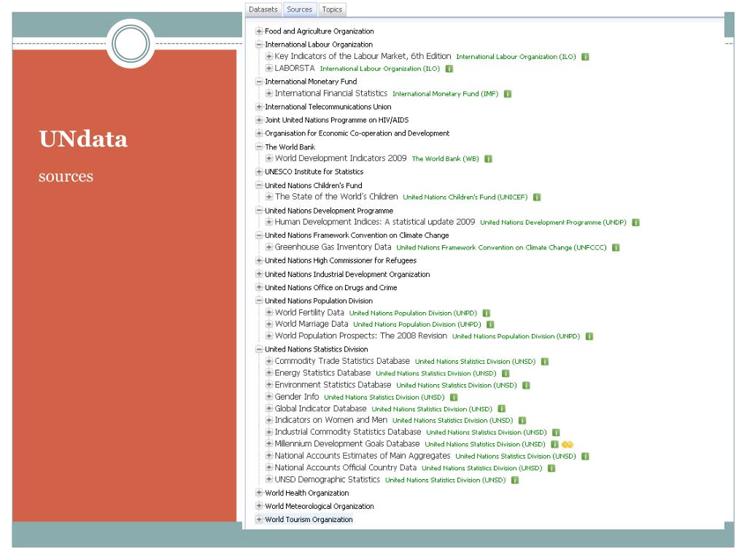Click info icon for Millennium Development Goals Database

[x=554, y=444]
